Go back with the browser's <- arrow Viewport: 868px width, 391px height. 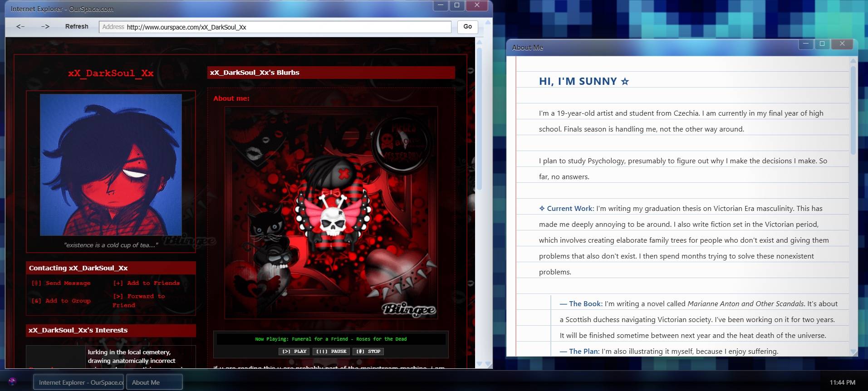point(20,27)
